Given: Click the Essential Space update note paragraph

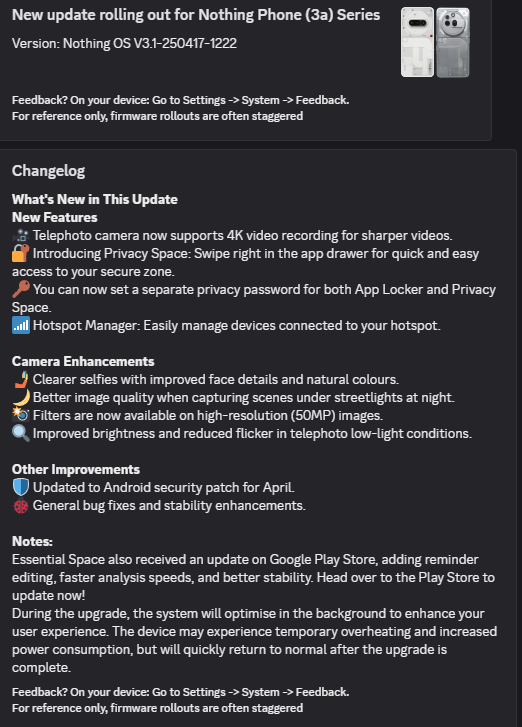Looking at the screenshot, I should tap(254, 578).
